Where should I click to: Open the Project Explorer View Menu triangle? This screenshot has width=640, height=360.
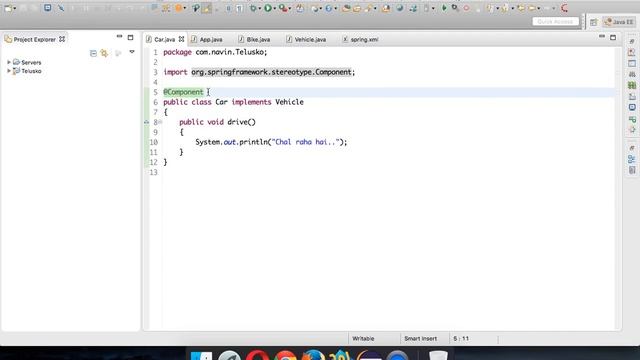click(x=132, y=52)
